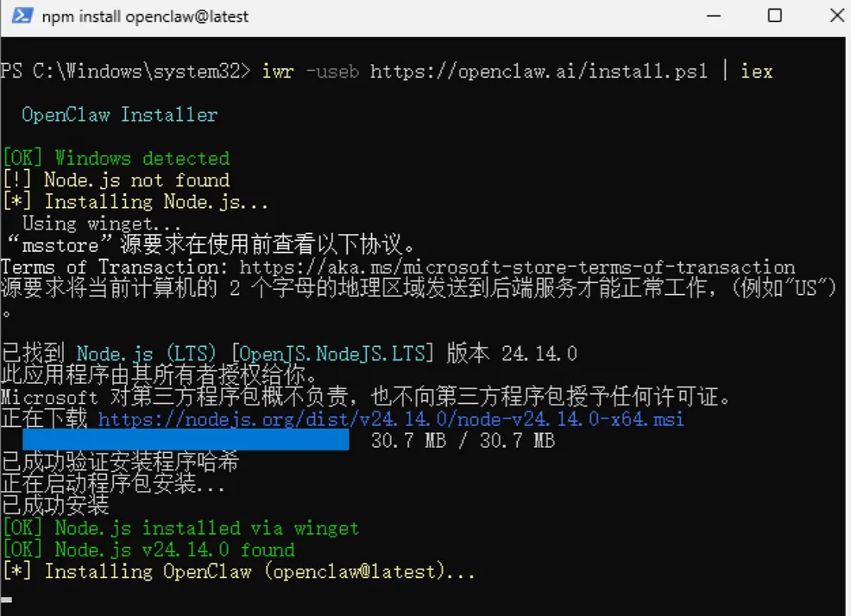Viewport: 851px width, 616px height.
Task: Click the 'OpenClaw Installer' heading text
Action: [x=119, y=115]
